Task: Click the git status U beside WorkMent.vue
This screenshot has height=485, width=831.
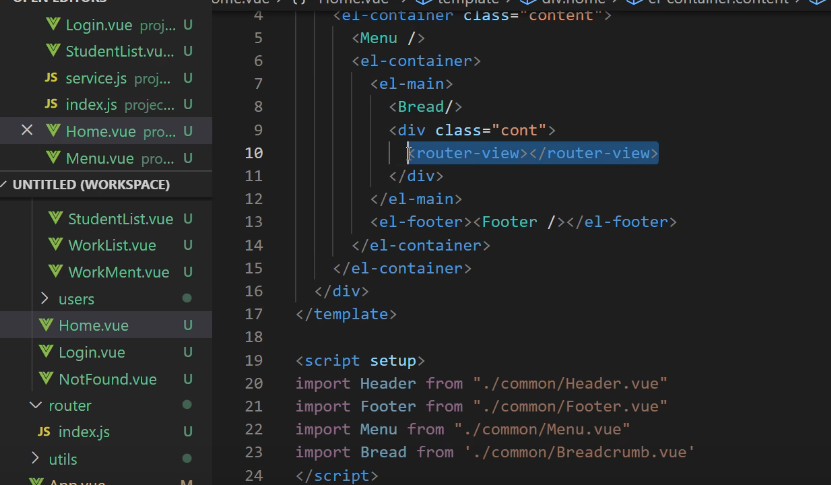Action: coord(188,272)
